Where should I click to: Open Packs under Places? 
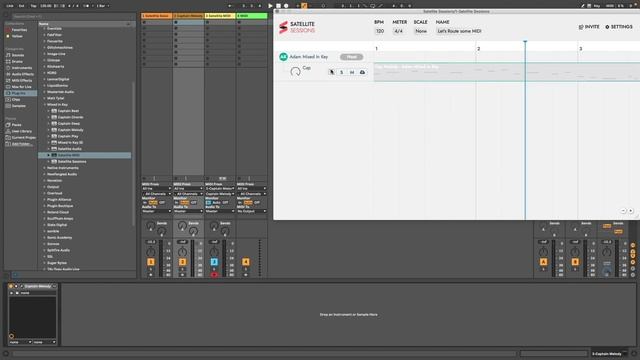pyautogui.click(x=16, y=125)
